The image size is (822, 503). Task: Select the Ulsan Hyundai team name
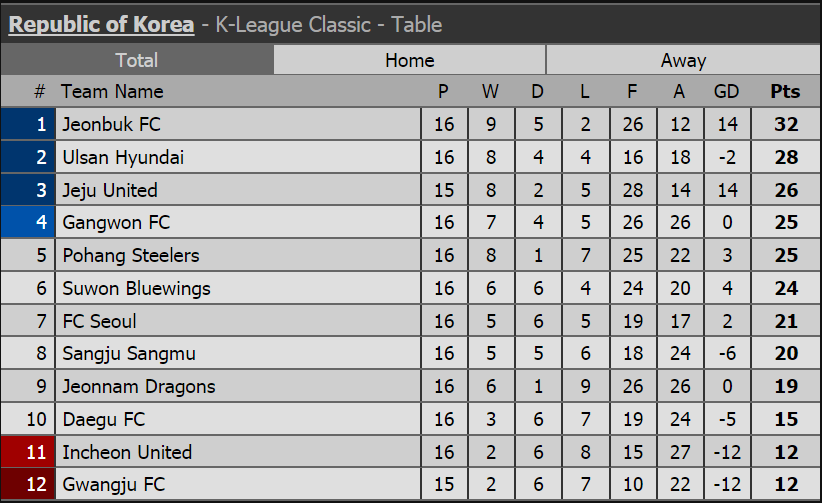pyautogui.click(x=123, y=157)
